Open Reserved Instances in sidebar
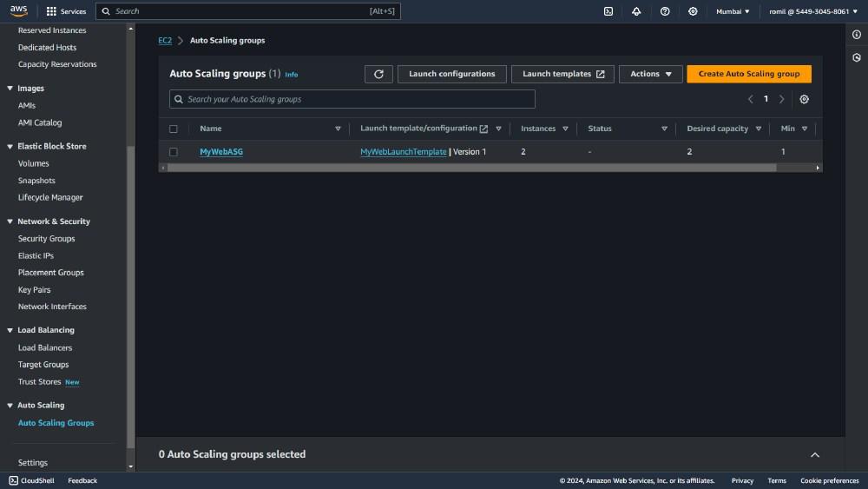Viewport: 868px width, 489px height. tap(52, 30)
